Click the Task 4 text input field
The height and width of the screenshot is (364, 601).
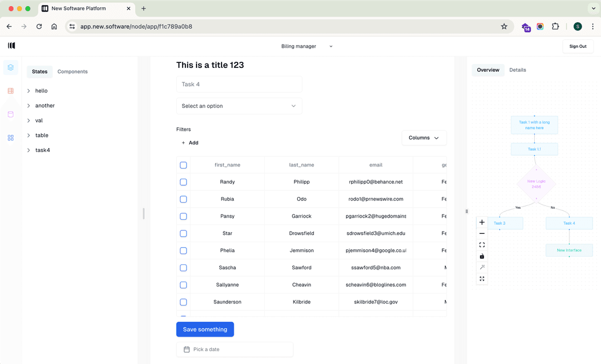239,84
